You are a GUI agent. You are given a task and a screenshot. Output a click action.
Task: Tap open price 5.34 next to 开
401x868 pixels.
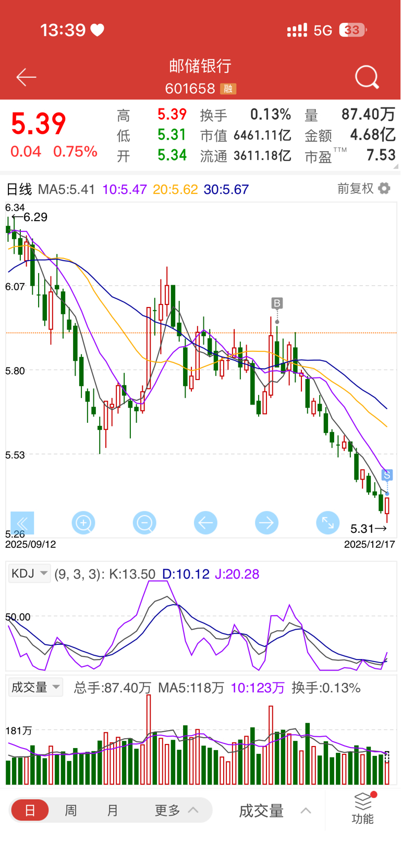coord(172,155)
